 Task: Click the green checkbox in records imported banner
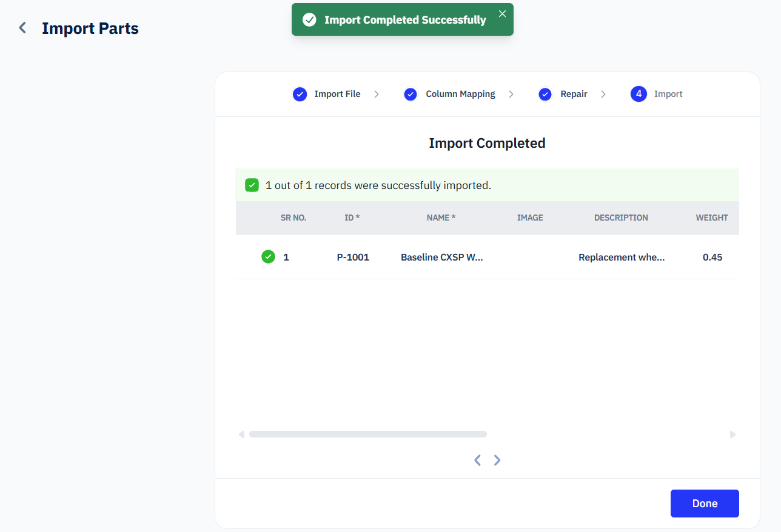pos(252,185)
